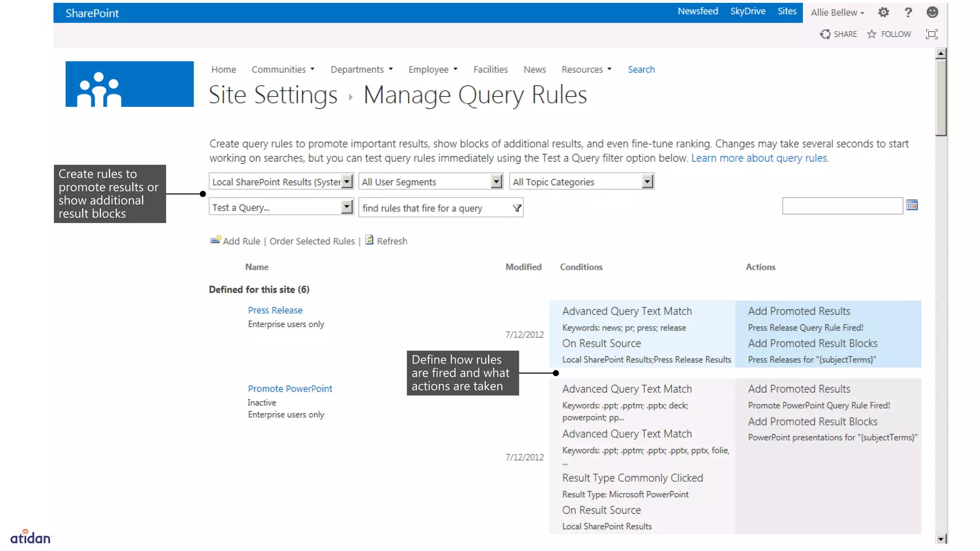The width and height of the screenshot is (980, 551).
Task: Apply the query filter funnel icon
Action: (x=517, y=208)
